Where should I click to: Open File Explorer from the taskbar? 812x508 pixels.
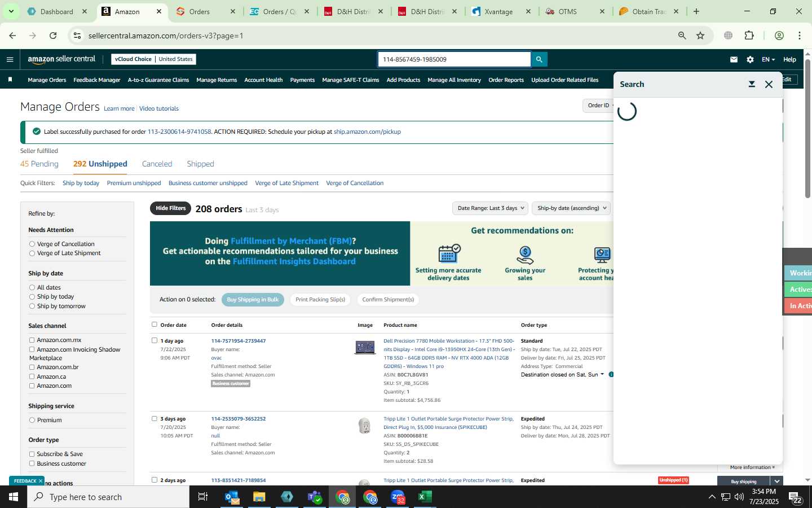point(259,497)
